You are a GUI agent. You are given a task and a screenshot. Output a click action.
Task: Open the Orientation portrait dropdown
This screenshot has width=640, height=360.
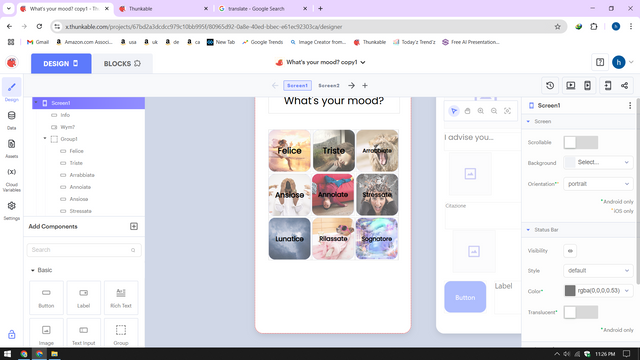tap(598, 184)
